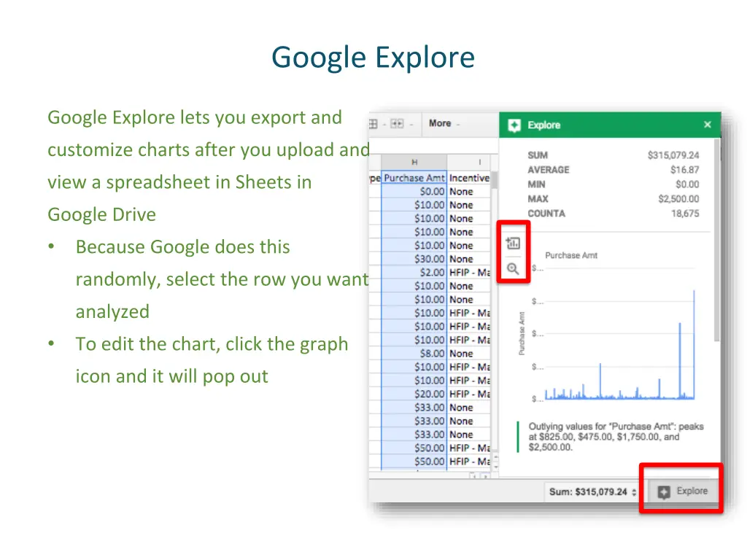This screenshot has width=747, height=560.
Task: Open the More toolbar dropdown
Action: 444,123
